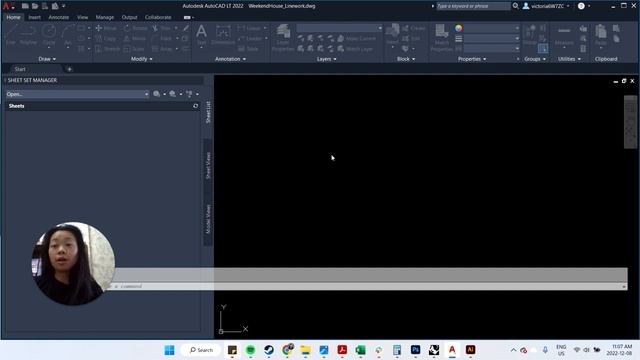Image resolution: width=640 pixels, height=360 pixels.
Task: Choose the Mirror tool
Action: click(135, 38)
